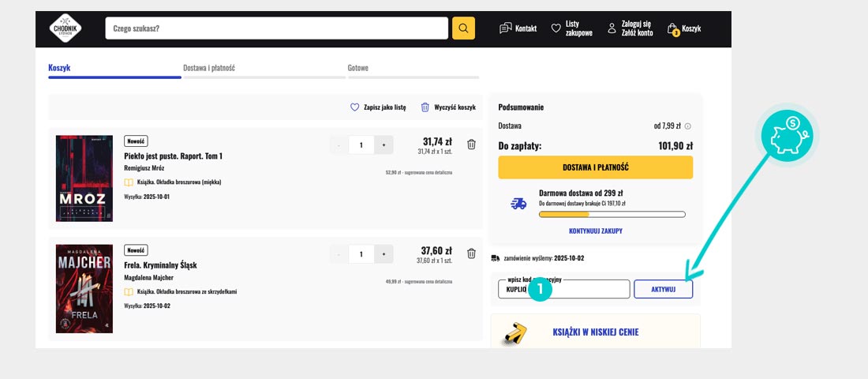
Task: Click the delivery info circle icon
Action: pyautogui.click(x=687, y=126)
